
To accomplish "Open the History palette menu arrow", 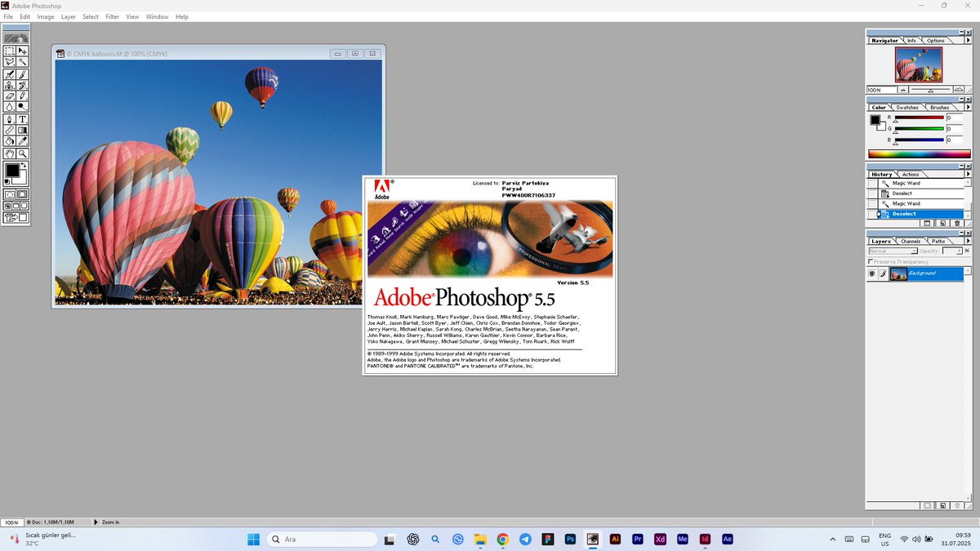I will tap(969, 174).
